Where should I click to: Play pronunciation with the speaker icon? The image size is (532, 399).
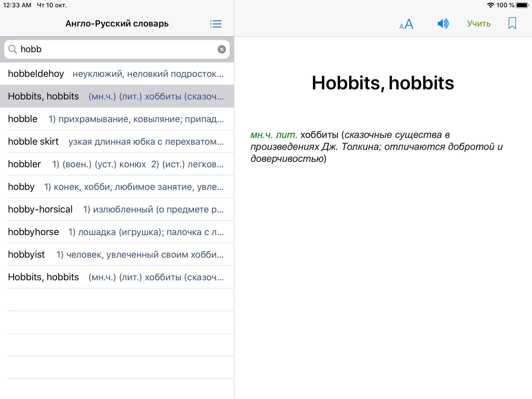(x=443, y=24)
